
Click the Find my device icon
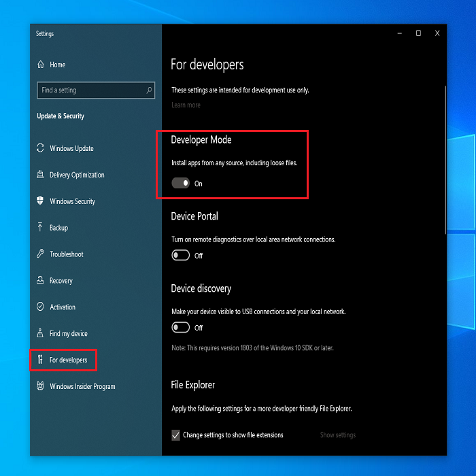click(40, 333)
